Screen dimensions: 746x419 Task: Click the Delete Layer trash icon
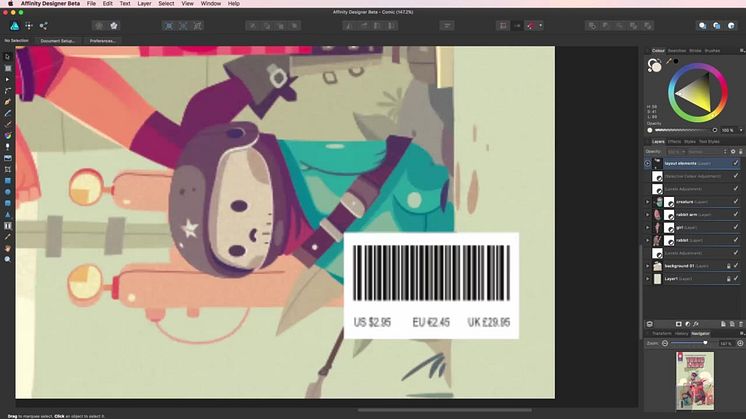(741, 324)
